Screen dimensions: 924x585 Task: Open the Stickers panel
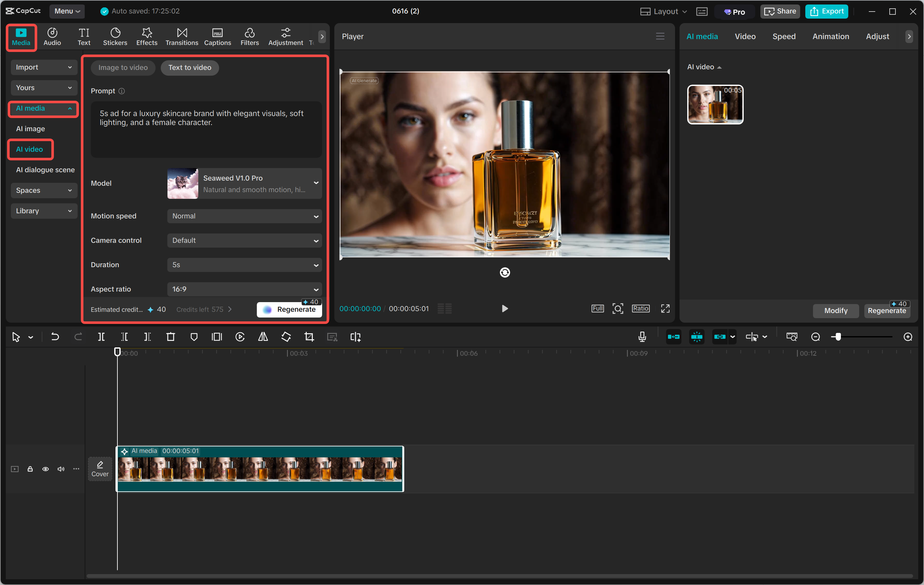pyautogui.click(x=115, y=36)
